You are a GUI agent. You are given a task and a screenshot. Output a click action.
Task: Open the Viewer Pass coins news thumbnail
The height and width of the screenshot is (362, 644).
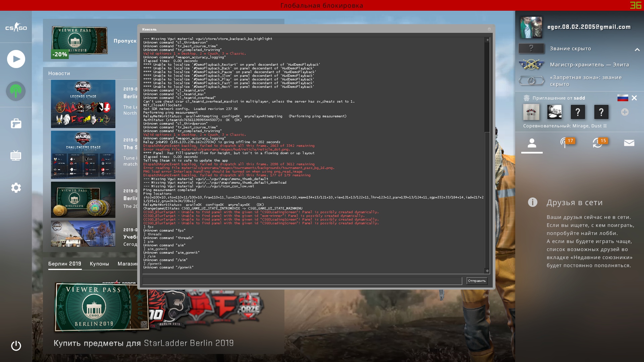[x=83, y=200]
